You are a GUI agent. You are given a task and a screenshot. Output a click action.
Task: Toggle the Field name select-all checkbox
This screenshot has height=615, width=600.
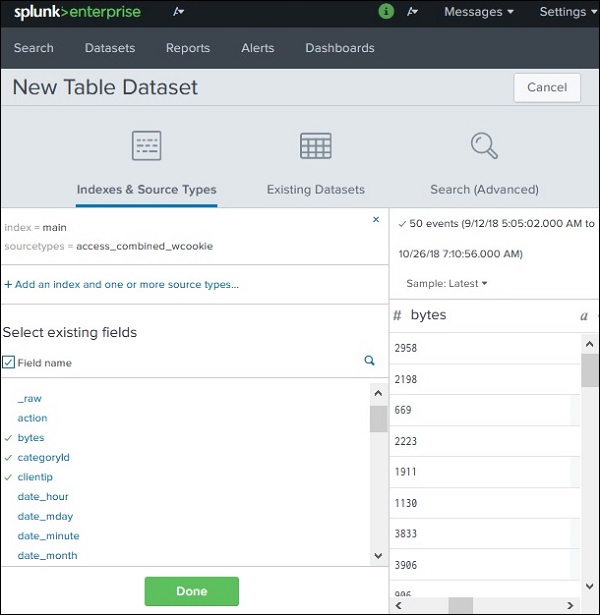(9, 362)
